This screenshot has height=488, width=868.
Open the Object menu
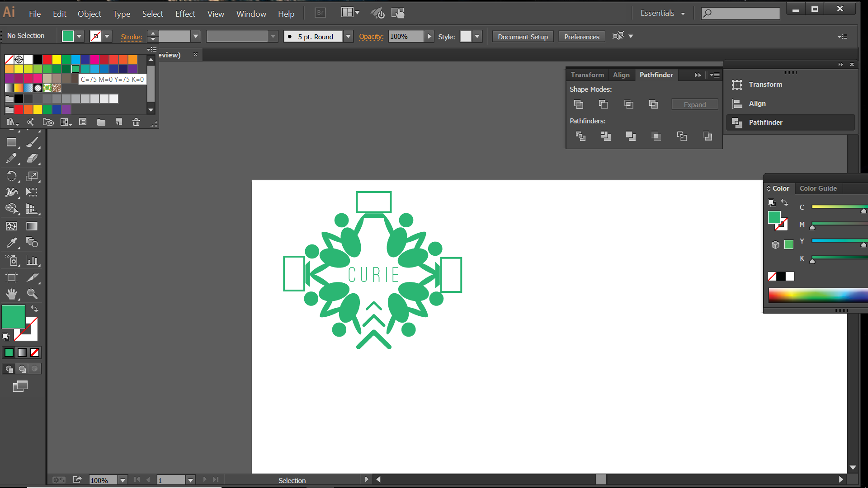[89, 14]
